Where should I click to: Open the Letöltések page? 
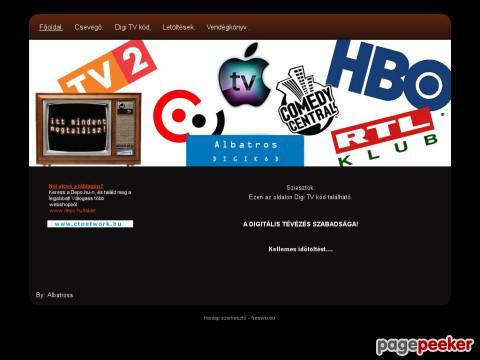(179, 27)
